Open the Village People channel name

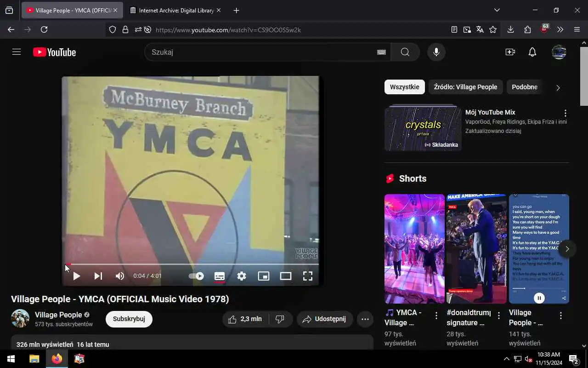click(x=58, y=315)
